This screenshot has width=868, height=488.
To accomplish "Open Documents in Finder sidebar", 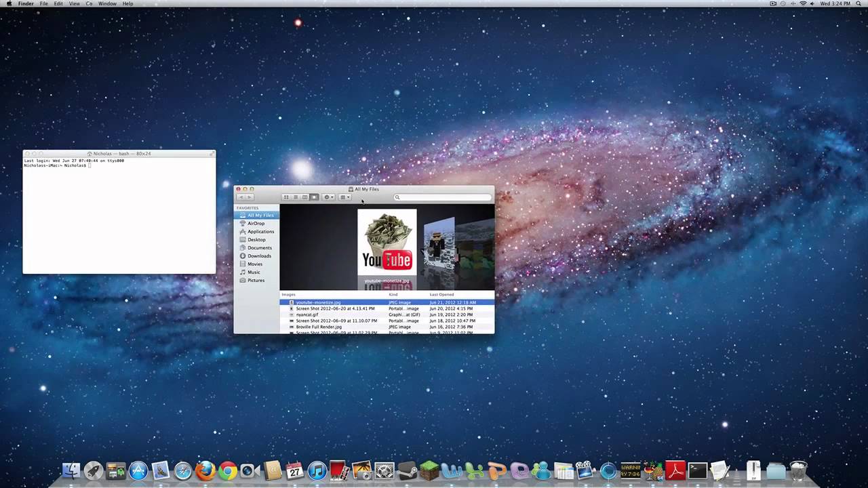I will 256,247.
